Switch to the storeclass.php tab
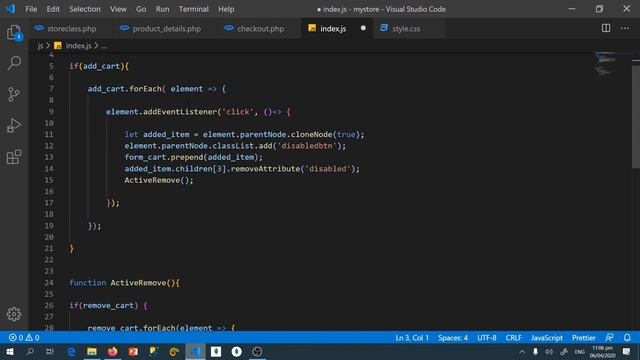The width and height of the screenshot is (640, 360). 71,28
